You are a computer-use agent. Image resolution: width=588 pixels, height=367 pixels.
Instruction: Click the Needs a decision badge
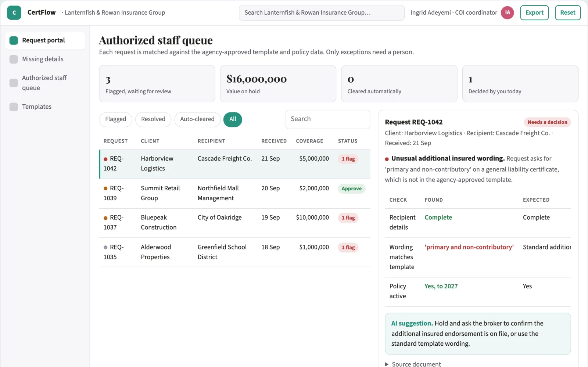547,122
